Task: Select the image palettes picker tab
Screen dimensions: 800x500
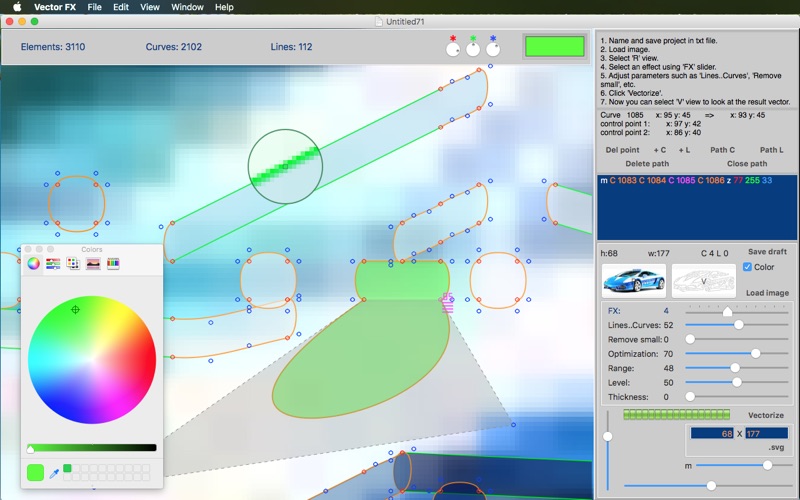Action: coord(93,263)
